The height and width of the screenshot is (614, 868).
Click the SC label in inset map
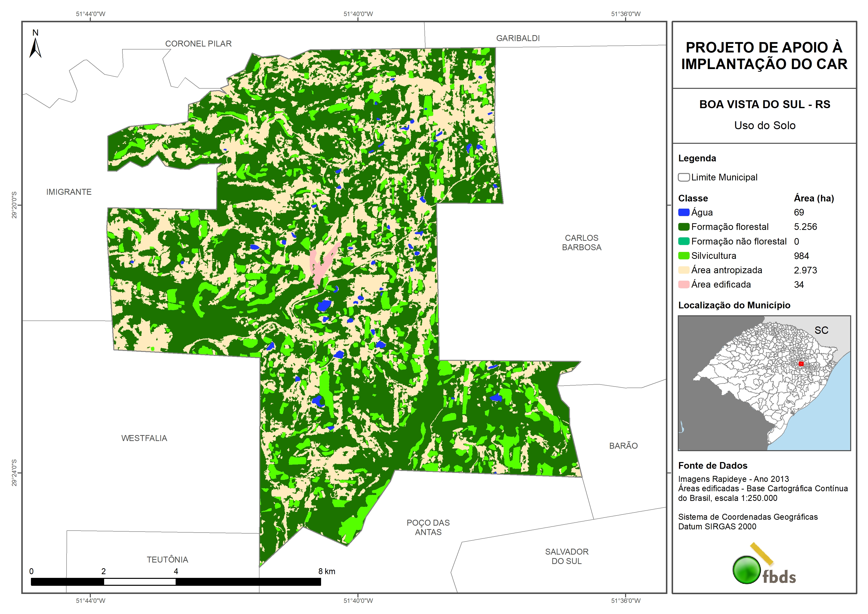tap(821, 330)
